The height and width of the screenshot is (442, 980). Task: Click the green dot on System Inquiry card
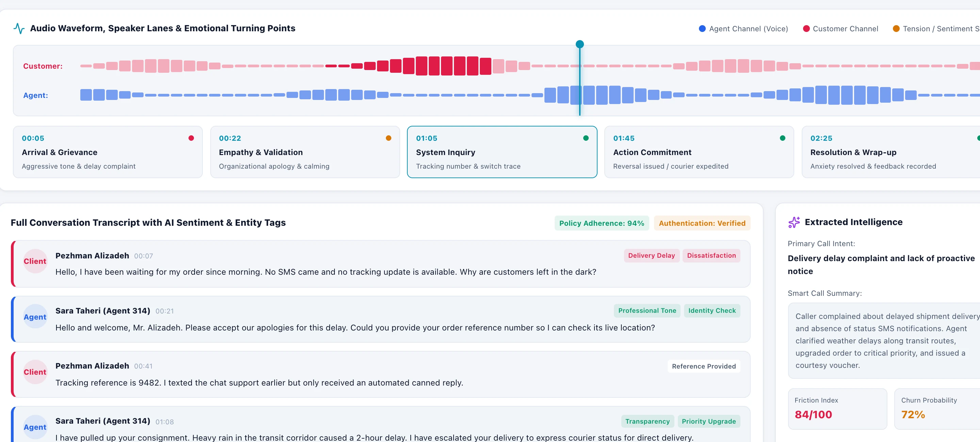[x=586, y=138]
